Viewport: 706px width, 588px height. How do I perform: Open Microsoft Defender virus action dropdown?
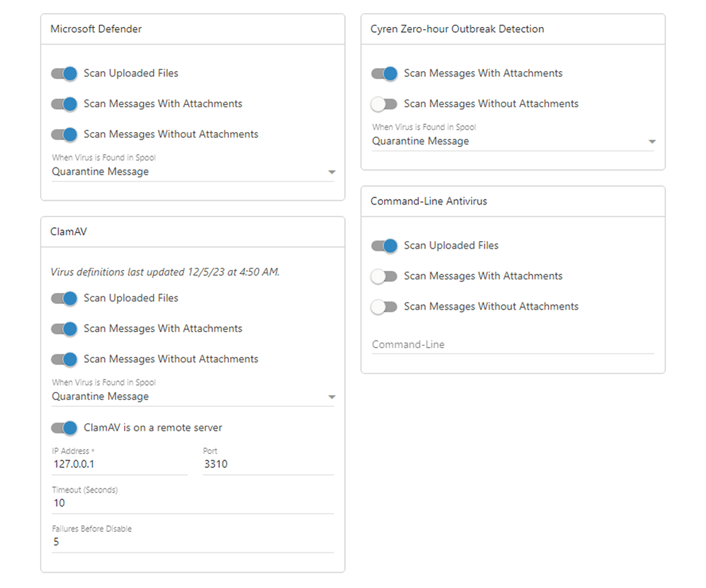coord(192,172)
